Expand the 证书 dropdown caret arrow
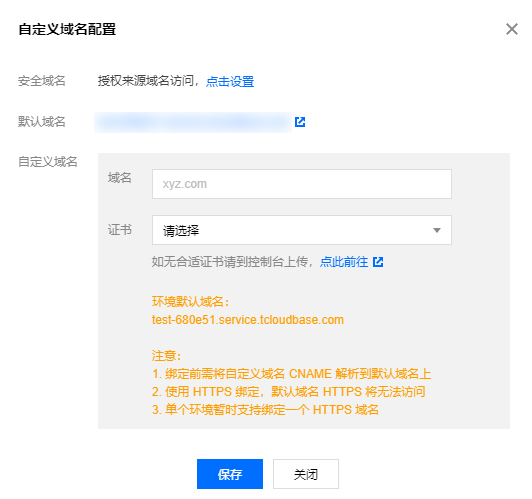Viewport: 532px width, 499px height. [437, 230]
